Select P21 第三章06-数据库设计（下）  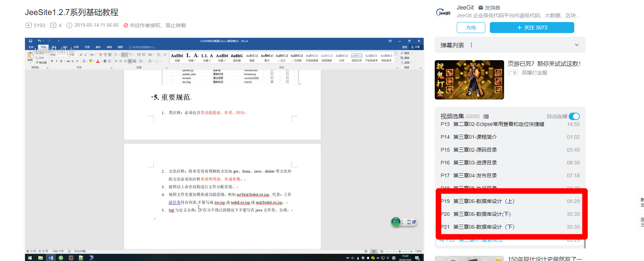(x=510, y=227)
